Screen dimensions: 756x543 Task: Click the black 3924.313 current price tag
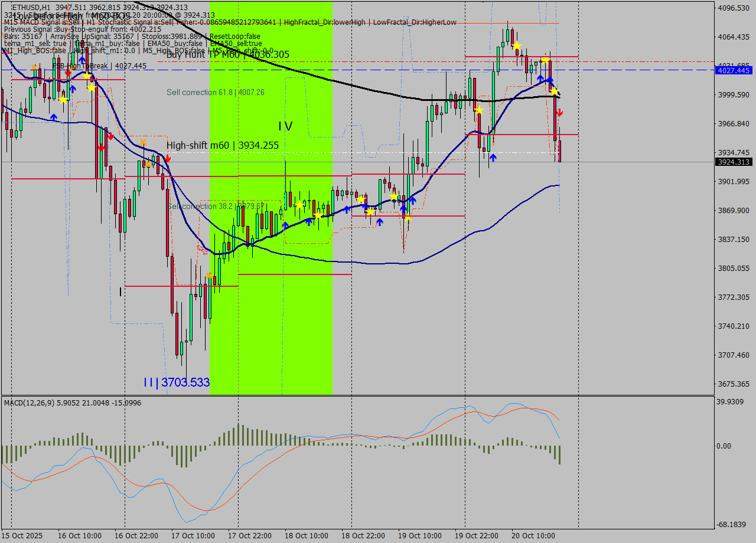coord(733,162)
